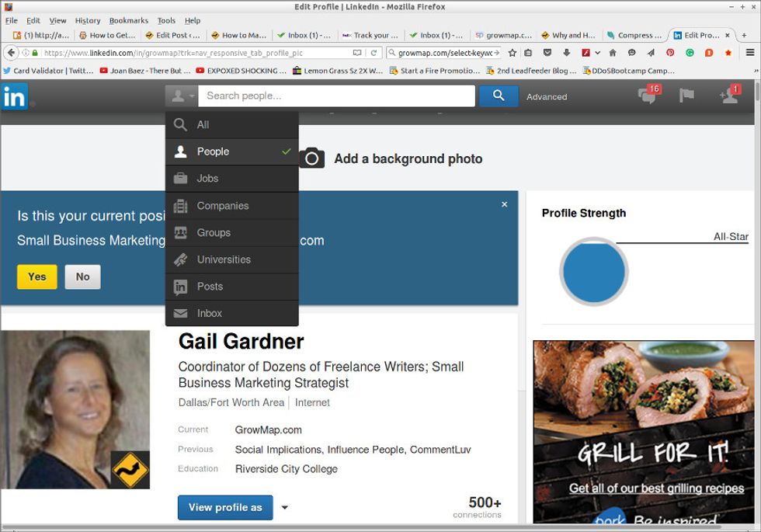Viewport: 761px width, 532px height.
Task: Open the search category selector dropdown
Action: coord(182,96)
